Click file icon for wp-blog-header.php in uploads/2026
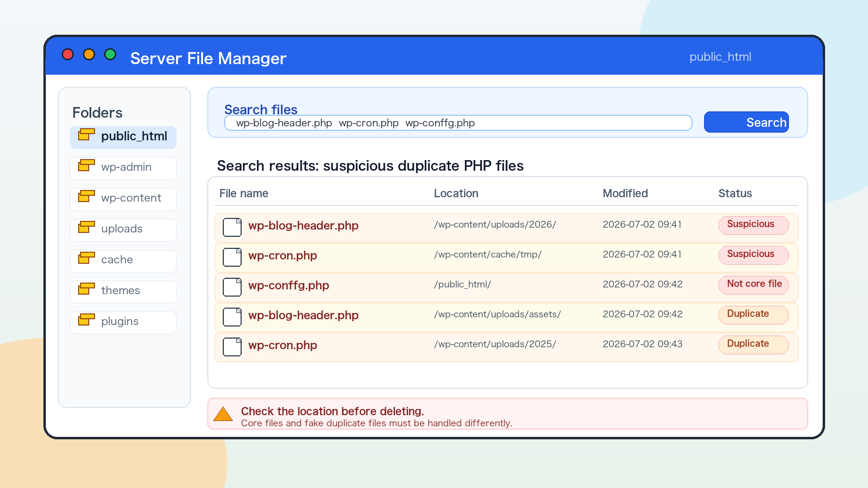 [x=232, y=227]
